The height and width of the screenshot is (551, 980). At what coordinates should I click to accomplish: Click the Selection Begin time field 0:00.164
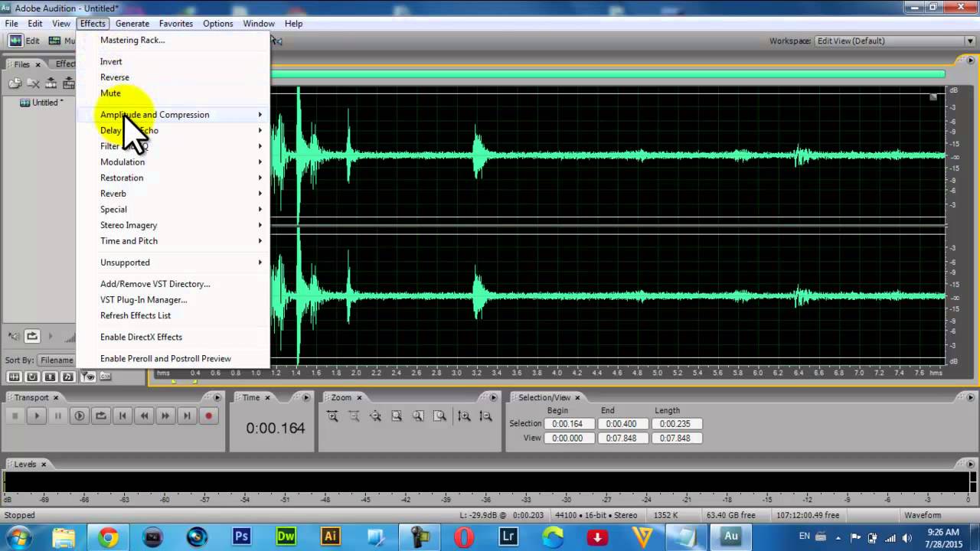(x=568, y=424)
